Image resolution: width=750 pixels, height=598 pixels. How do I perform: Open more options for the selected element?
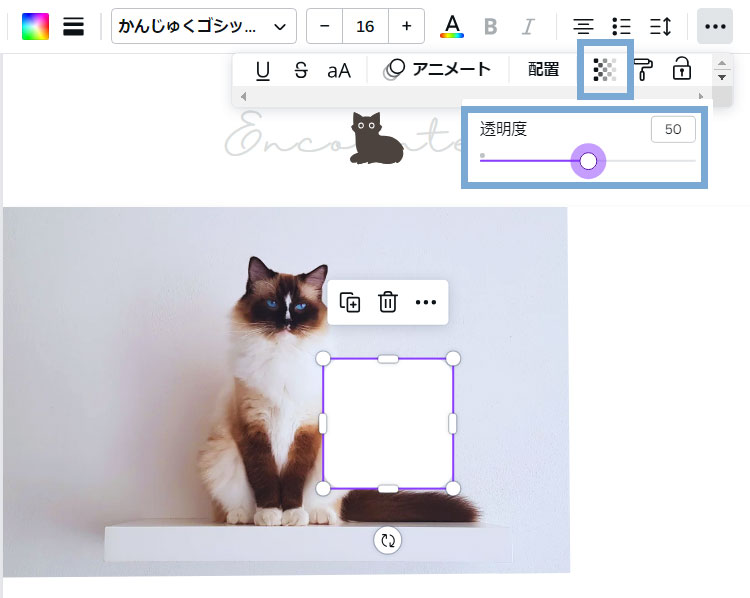tap(426, 302)
